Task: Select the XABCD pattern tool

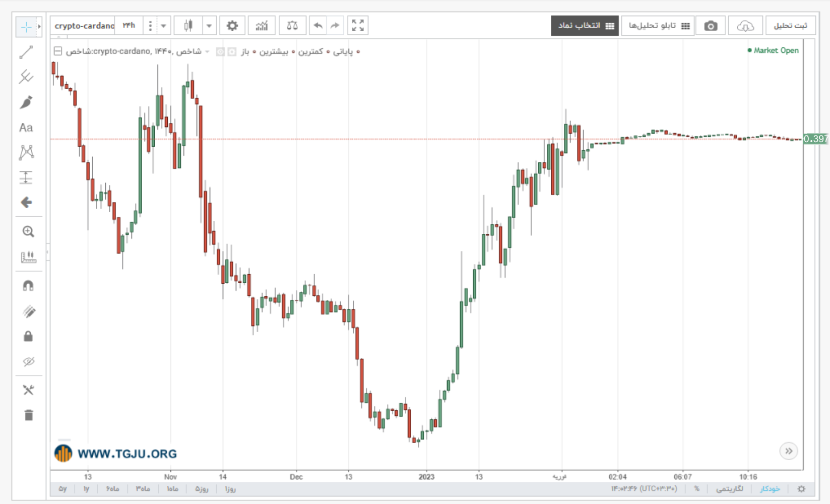Action: click(x=26, y=152)
